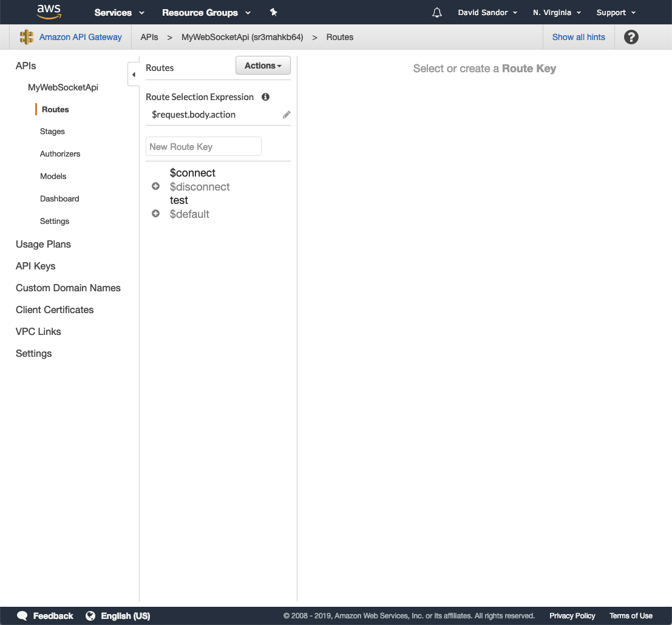The height and width of the screenshot is (625, 672).
Task: Focus the New Route Key field
Action: point(203,146)
